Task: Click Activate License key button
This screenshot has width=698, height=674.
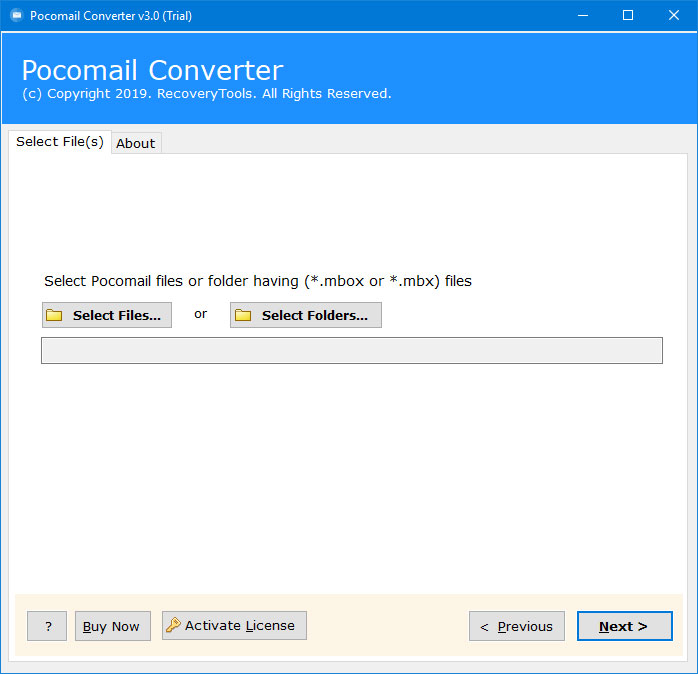Action: [x=234, y=625]
